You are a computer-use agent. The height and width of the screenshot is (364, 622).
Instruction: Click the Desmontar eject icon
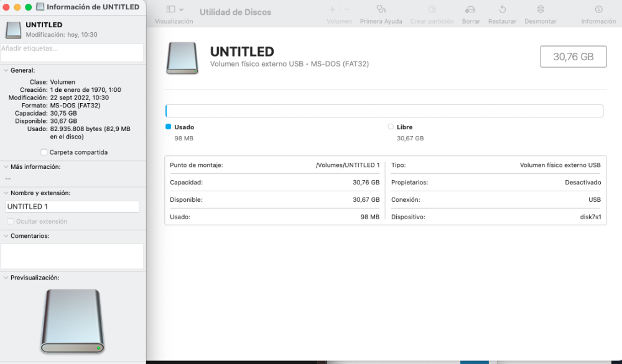pos(541,9)
